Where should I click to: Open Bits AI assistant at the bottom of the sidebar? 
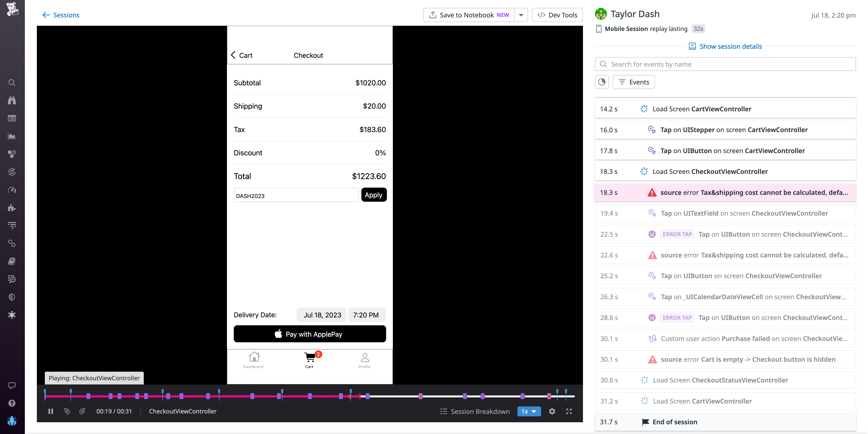coord(12,421)
